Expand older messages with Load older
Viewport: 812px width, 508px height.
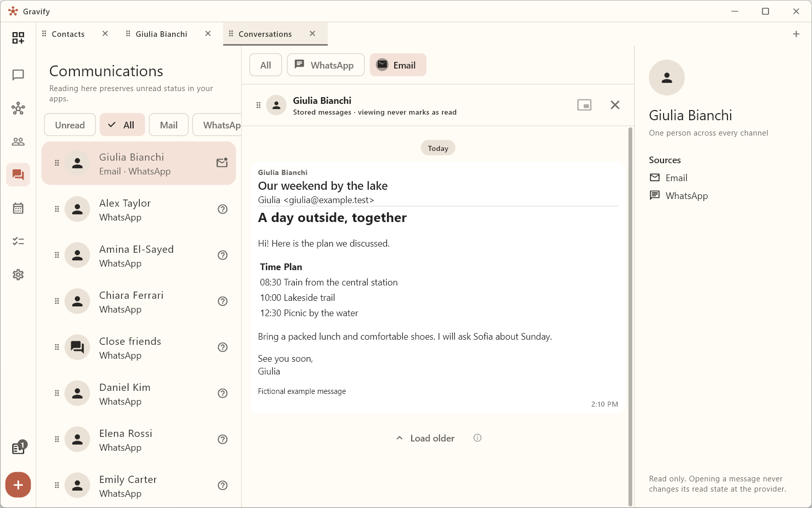coord(425,438)
